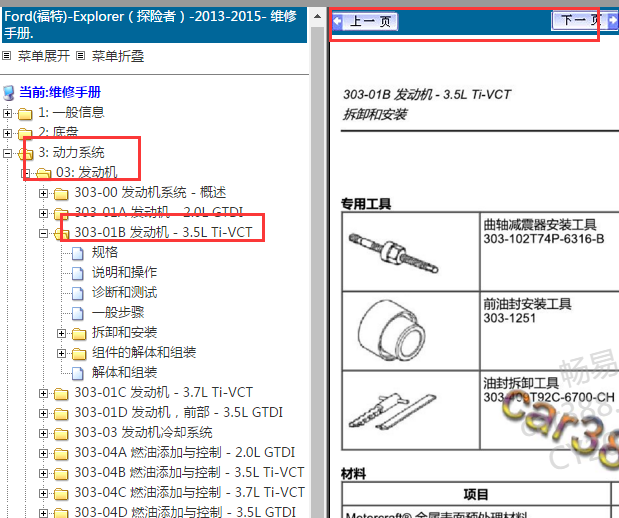Image resolution: width=619 pixels, height=518 pixels.
Task: Expand 303-01D 发动机,前部 - 3.5L GTDI
Action: (x=43, y=414)
